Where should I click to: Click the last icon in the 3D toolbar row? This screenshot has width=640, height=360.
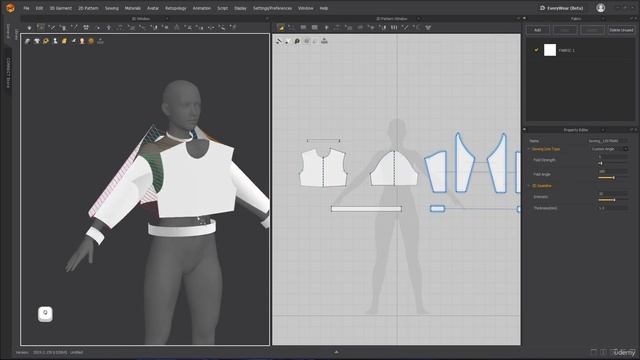(233, 27)
